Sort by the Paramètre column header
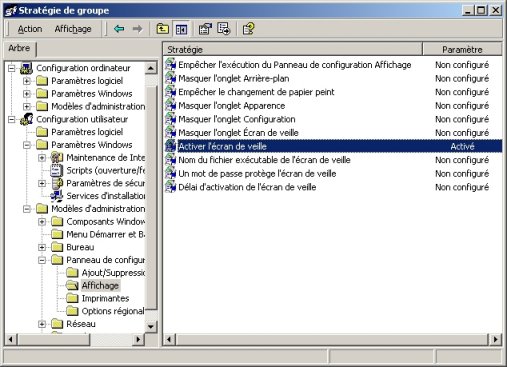Screen dimensions: 507x367 (x=462, y=49)
